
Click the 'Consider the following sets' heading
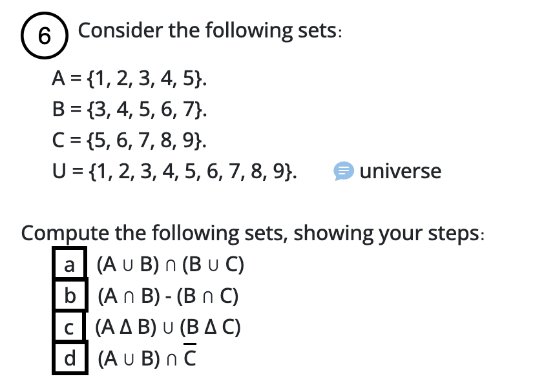tap(210, 31)
